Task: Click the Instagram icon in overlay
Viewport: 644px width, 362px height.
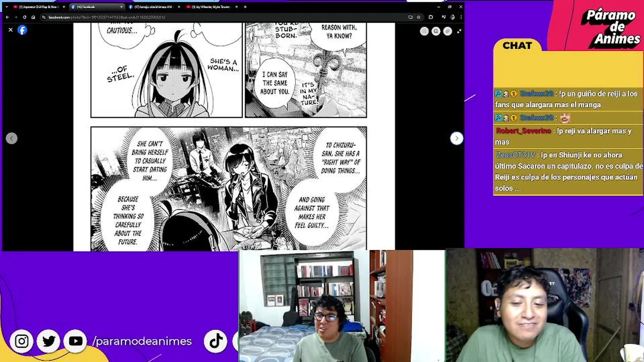Action: point(22,341)
